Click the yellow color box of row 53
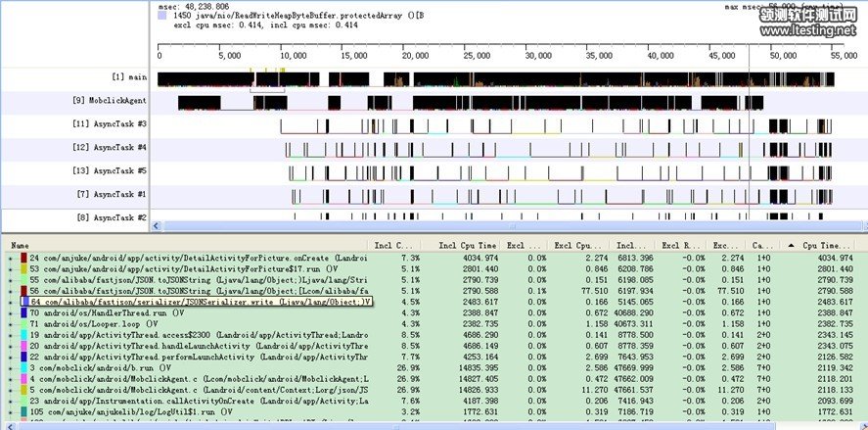 coord(23,268)
